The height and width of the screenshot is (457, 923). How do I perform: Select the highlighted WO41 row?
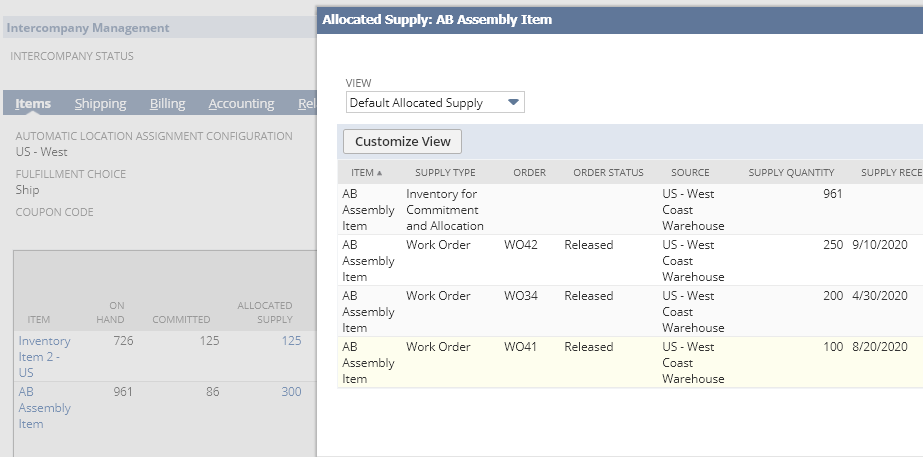[515, 347]
